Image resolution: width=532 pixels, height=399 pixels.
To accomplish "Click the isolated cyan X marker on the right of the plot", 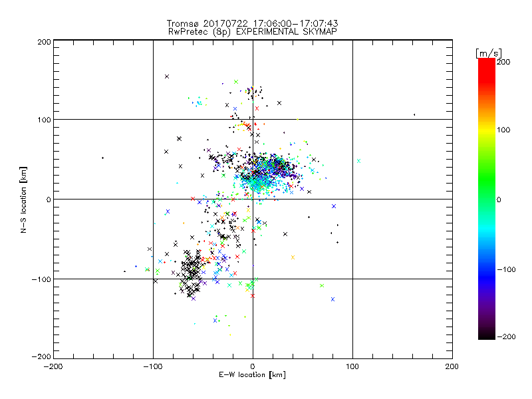I will [x=358, y=161].
